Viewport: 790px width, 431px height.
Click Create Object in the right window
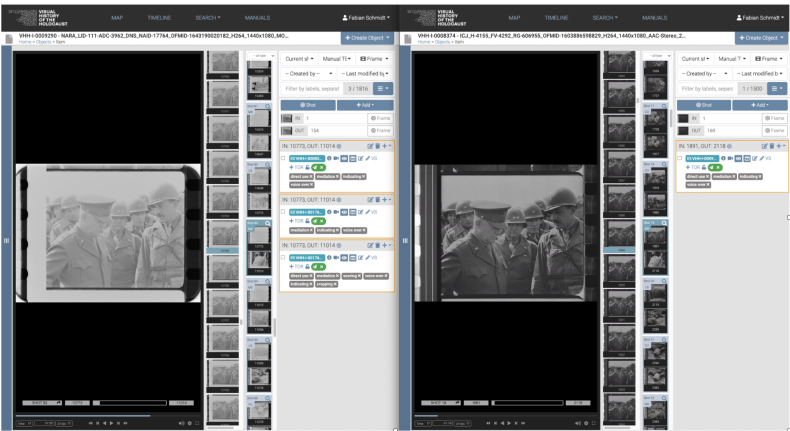[761, 38]
